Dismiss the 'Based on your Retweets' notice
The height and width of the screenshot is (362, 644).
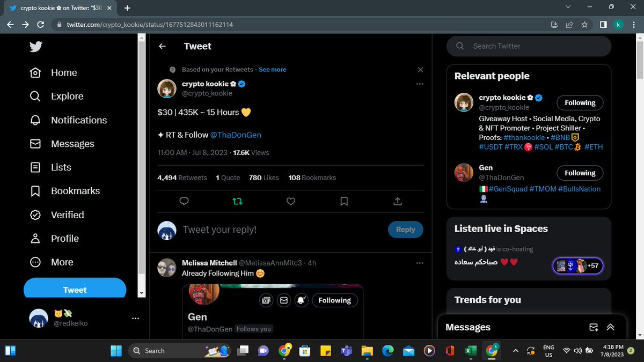pyautogui.click(x=420, y=70)
